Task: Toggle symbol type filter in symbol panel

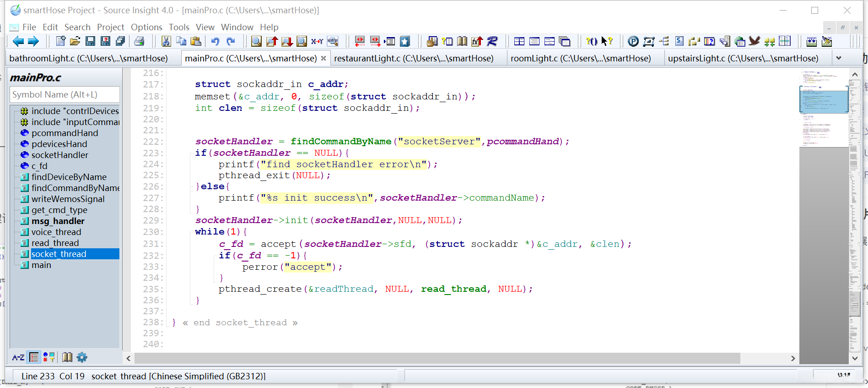Action: tap(49, 357)
